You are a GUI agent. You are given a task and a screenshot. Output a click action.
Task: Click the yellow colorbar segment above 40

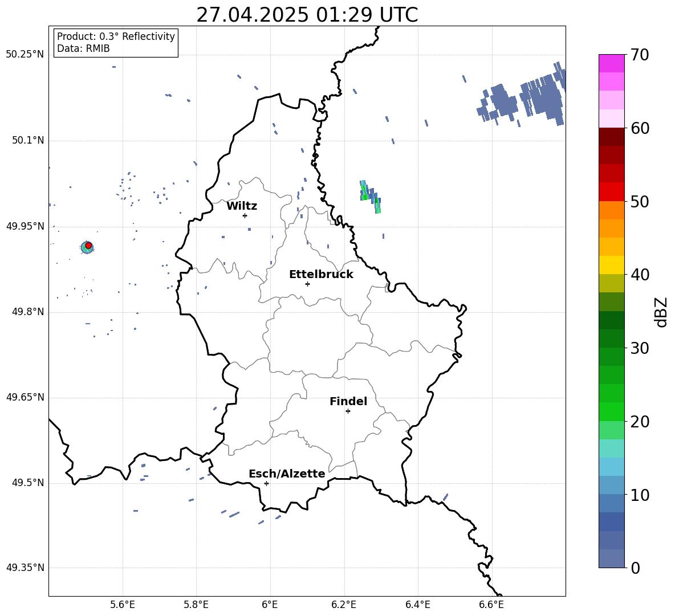click(611, 266)
